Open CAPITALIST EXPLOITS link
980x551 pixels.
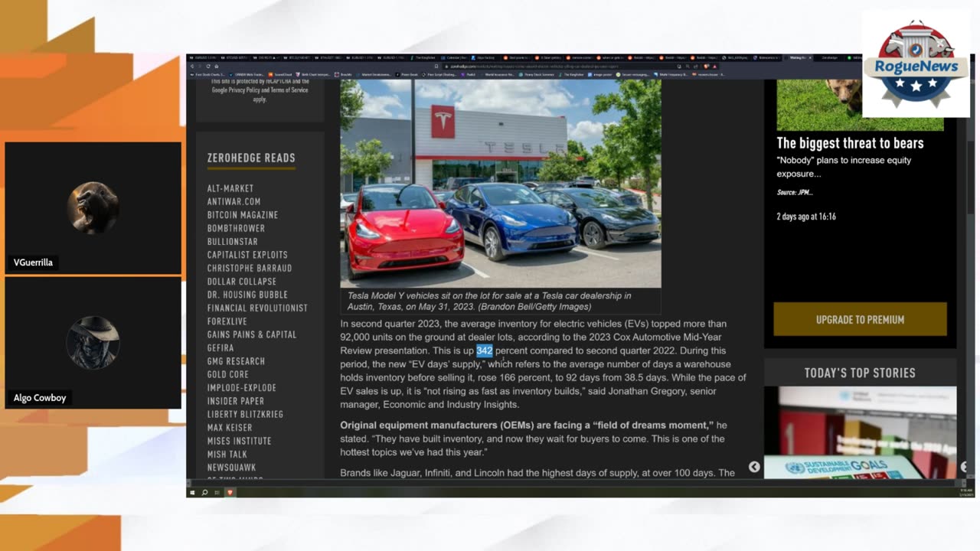[247, 255]
